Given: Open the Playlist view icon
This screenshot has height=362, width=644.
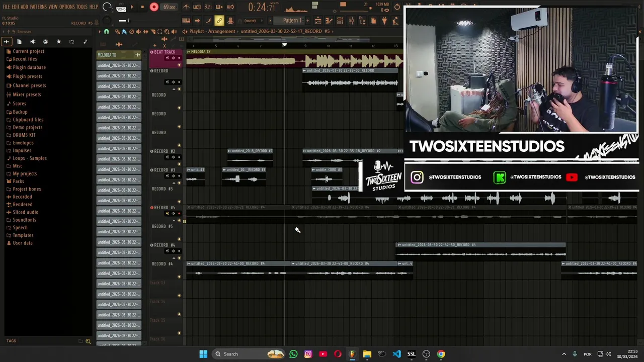Looking at the screenshot, I should point(317,21).
